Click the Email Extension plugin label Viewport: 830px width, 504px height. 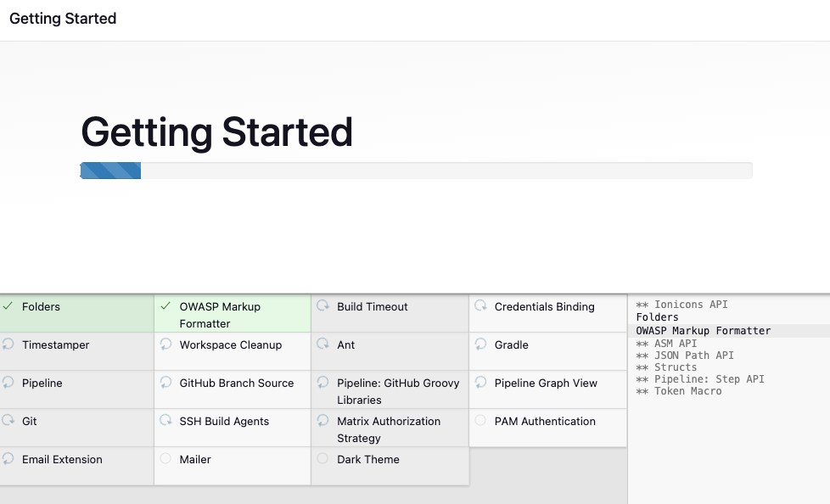click(x=62, y=459)
